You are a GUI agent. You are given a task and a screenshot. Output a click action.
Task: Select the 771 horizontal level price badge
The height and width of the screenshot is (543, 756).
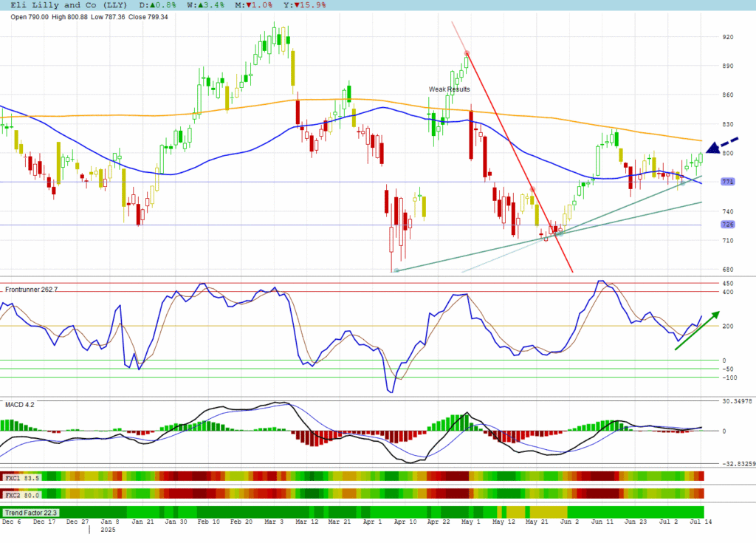tap(727, 182)
